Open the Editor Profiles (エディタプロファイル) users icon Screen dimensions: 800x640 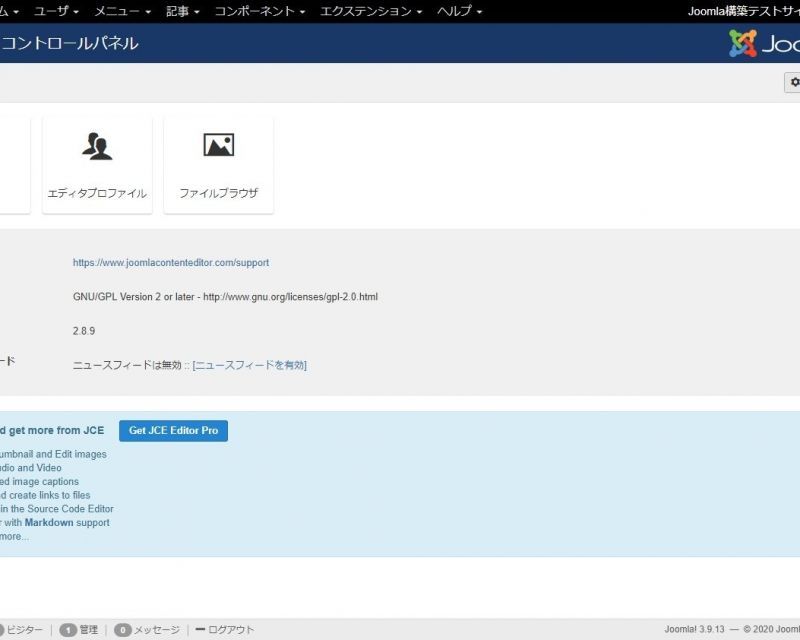(97, 146)
